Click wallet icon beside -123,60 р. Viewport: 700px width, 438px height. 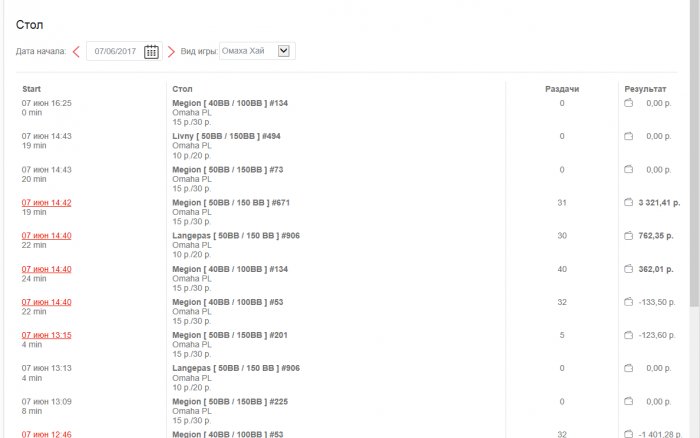pyautogui.click(x=629, y=335)
